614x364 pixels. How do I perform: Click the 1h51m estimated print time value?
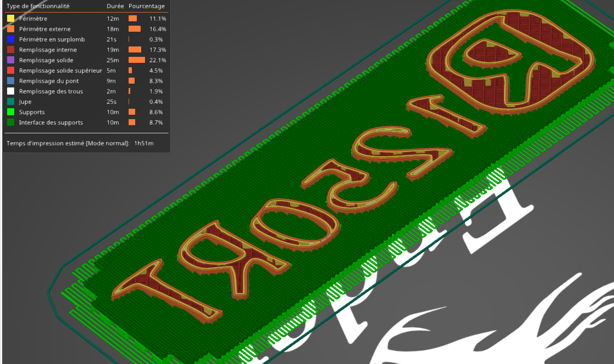click(144, 143)
